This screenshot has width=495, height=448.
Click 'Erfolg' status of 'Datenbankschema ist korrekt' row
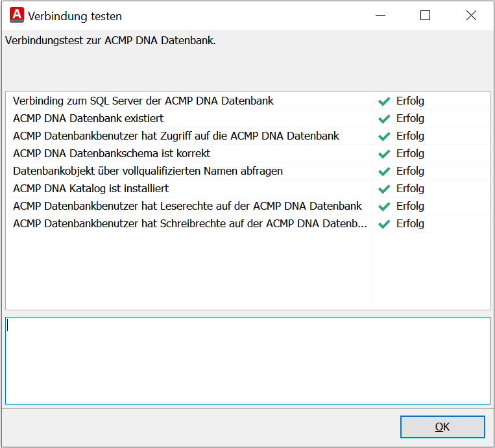[410, 153]
